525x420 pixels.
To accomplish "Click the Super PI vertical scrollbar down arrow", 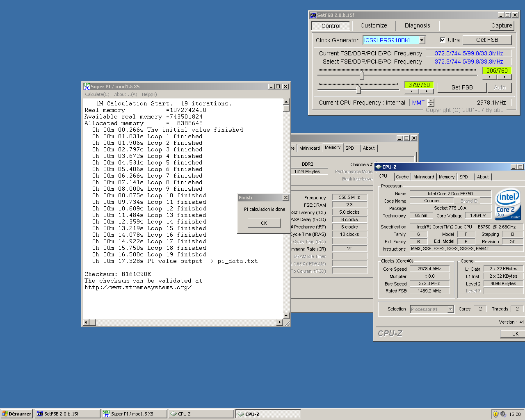I will coord(286,316).
